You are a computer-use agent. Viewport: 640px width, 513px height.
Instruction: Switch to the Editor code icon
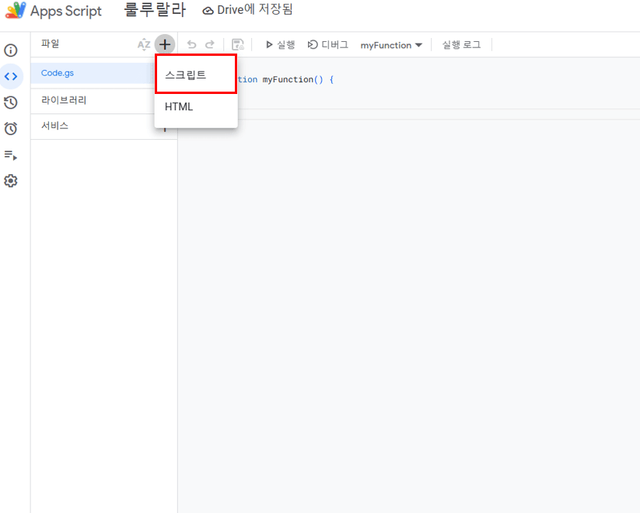[11, 76]
